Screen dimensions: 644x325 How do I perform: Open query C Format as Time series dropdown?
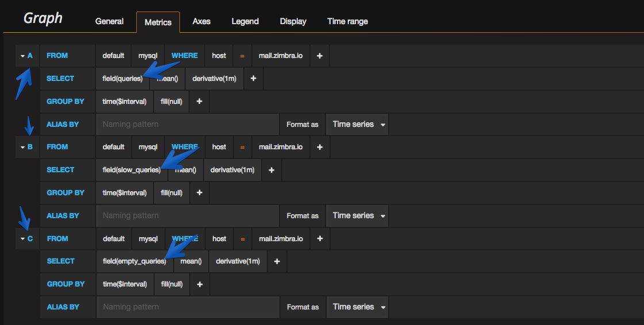pyautogui.click(x=357, y=307)
